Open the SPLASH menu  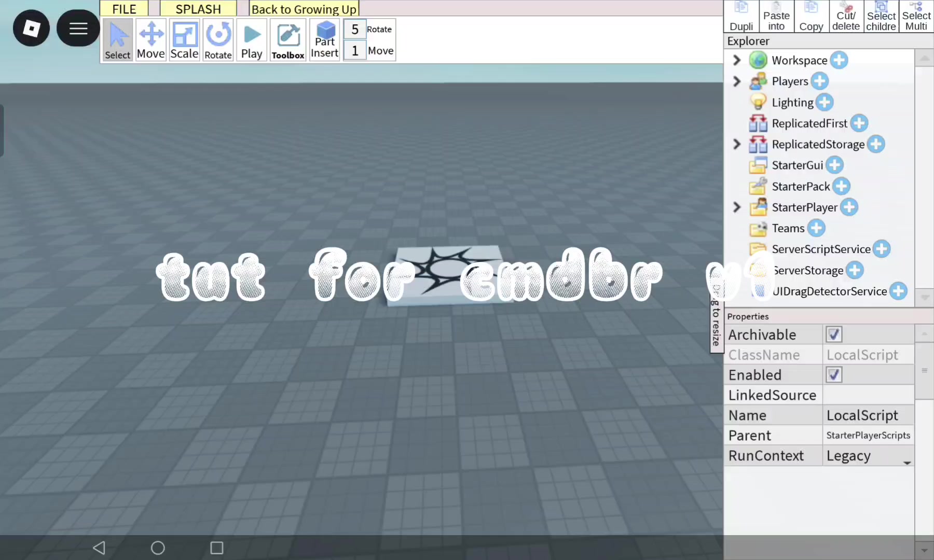pyautogui.click(x=198, y=8)
